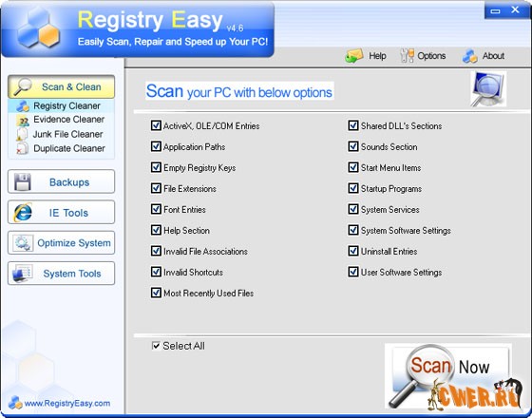Click the Duplicate Cleaner icon
The height and width of the screenshot is (418, 532).
pos(23,148)
